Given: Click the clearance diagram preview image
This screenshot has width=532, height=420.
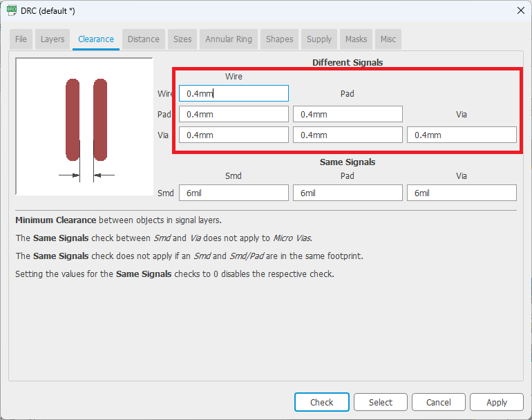Looking at the screenshot, I should point(84,126).
